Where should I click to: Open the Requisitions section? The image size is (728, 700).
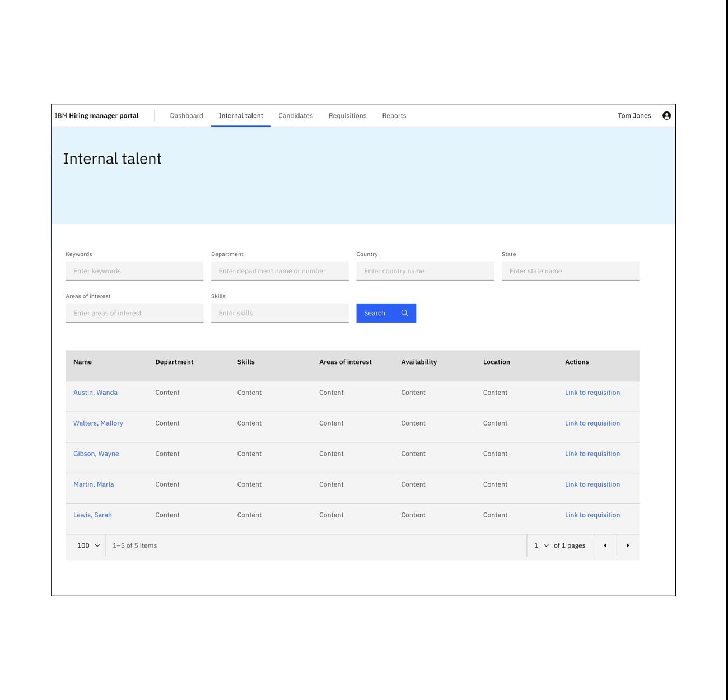347,115
